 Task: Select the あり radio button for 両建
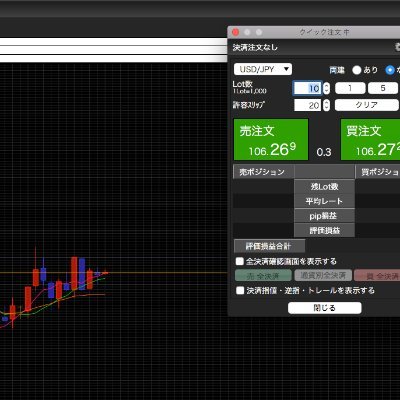click(357, 70)
